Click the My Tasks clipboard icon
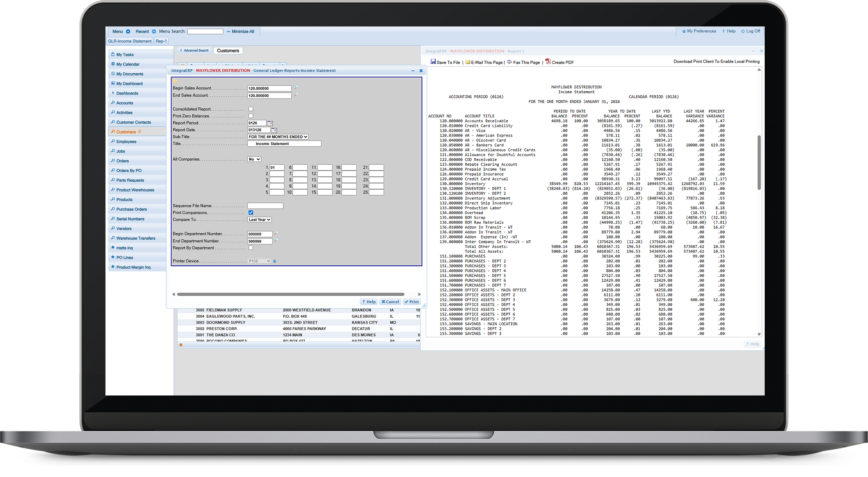This screenshot has height=477, width=868. click(x=113, y=55)
